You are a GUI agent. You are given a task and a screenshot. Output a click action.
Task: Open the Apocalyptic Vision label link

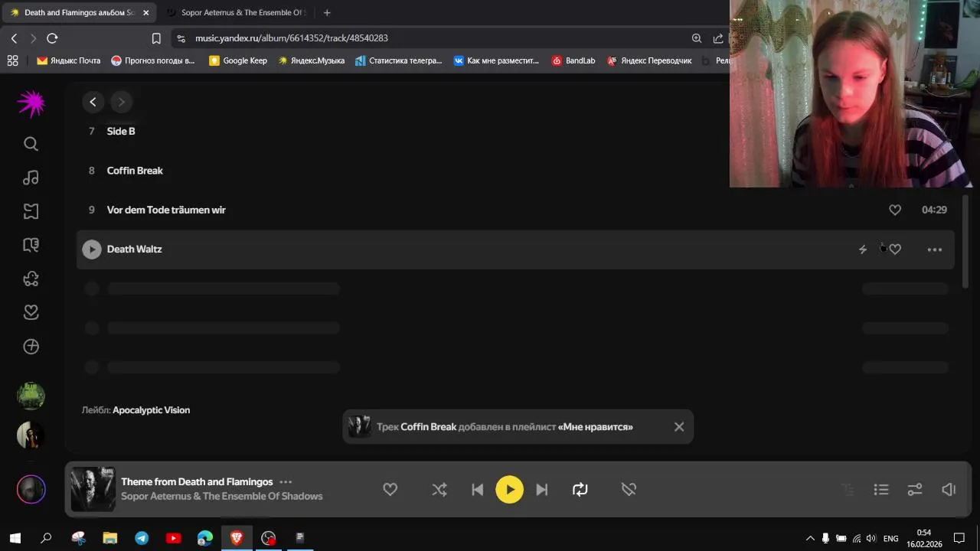pos(151,410)
